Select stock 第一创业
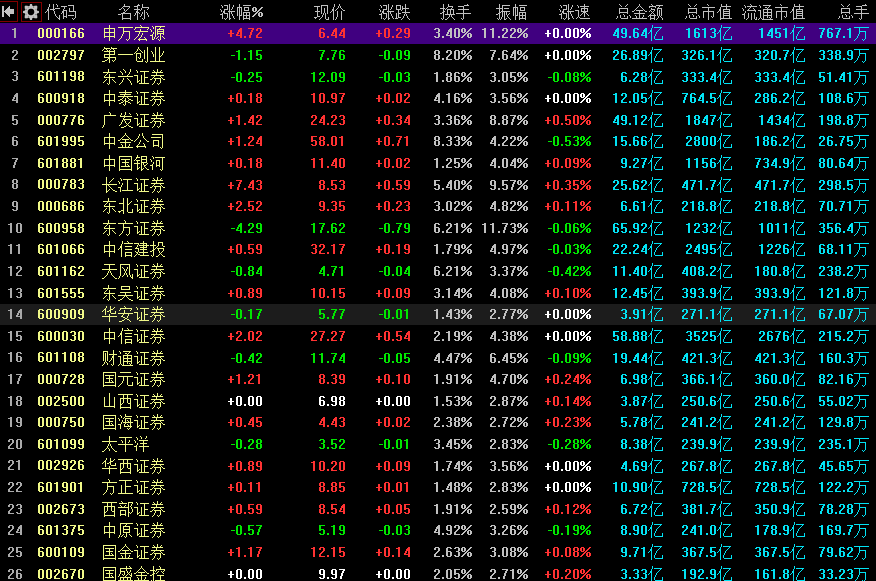876x581 pixels. click(x=134, y=55)
